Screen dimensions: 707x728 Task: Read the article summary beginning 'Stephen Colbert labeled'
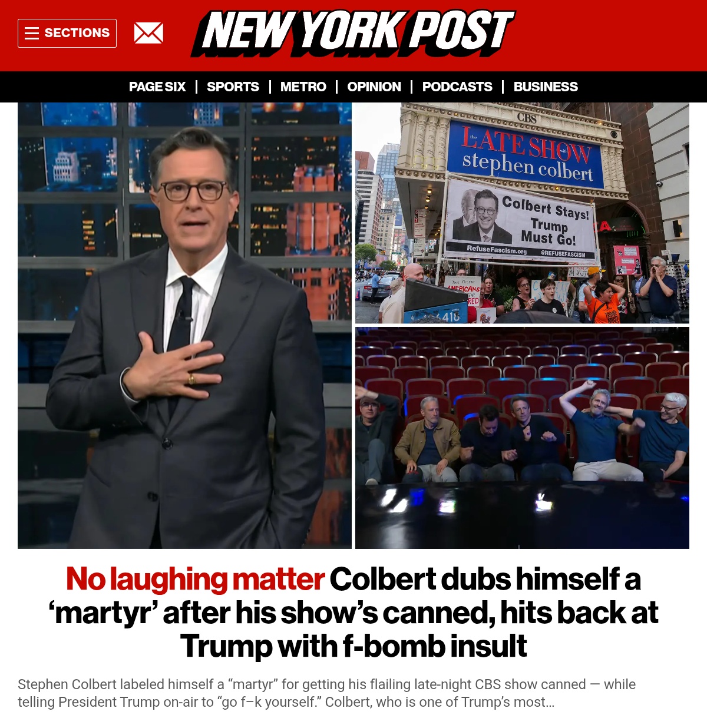click(327, 693)
